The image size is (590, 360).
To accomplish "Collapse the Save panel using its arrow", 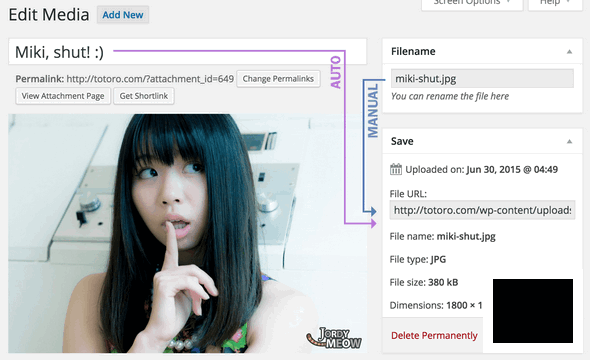I will pyautogui.click(x=569, y=141).
